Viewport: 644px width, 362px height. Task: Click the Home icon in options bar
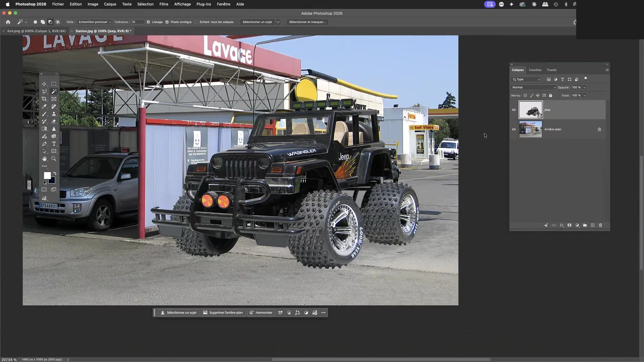8,22
